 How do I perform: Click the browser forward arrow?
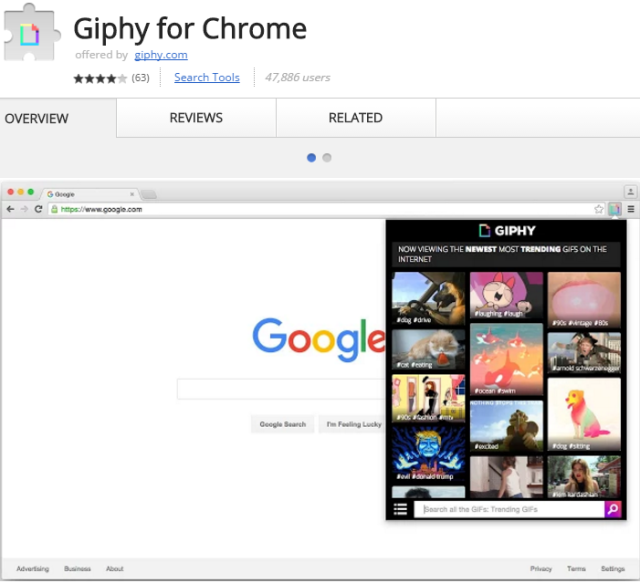click(24, 209)
